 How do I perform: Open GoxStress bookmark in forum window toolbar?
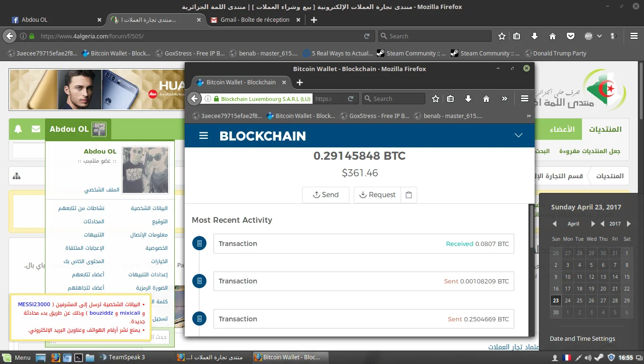[x=189, y=54]
